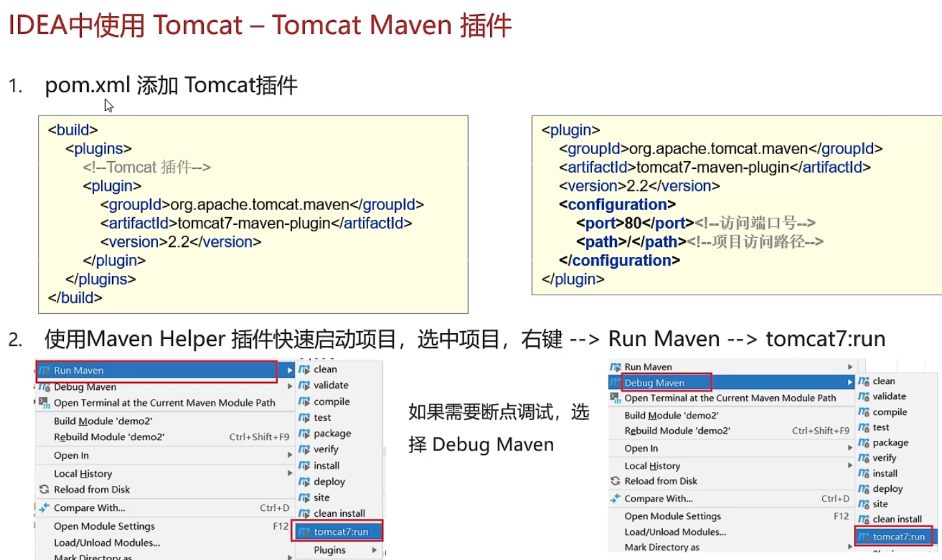942x560 pixels.
Task: Click the Compare With icon in left menu
Action: pos(44,508)
